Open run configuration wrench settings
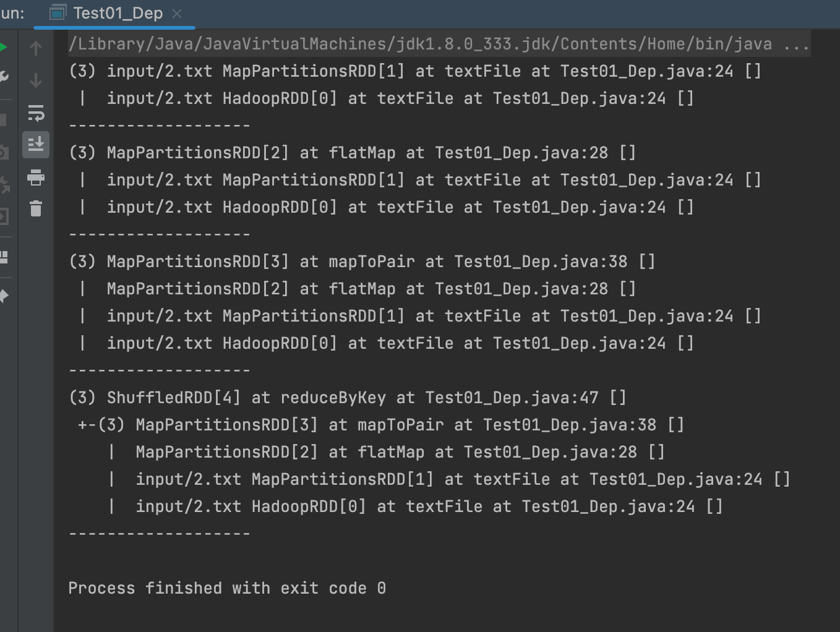840x632 pixels. click(4, 77)
